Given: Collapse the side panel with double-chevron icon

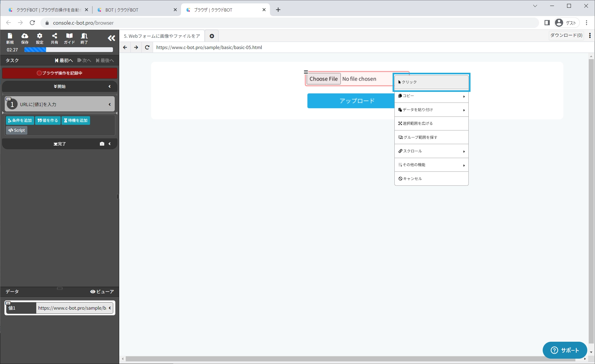Looking at the screenshot, I should pos(111,38).
